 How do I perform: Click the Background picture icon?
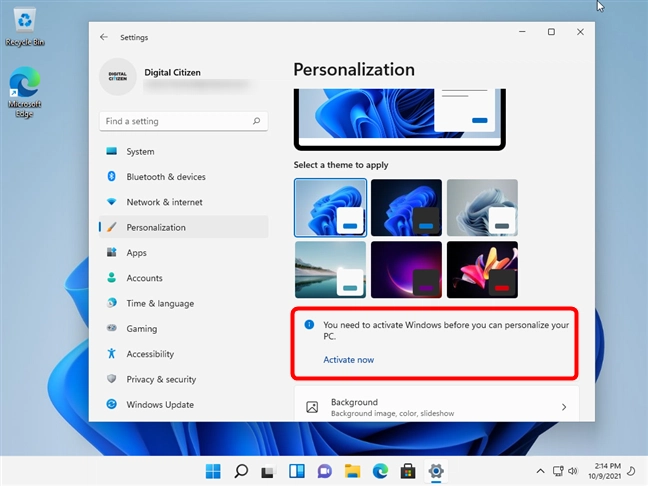click(x=312, y=407)
